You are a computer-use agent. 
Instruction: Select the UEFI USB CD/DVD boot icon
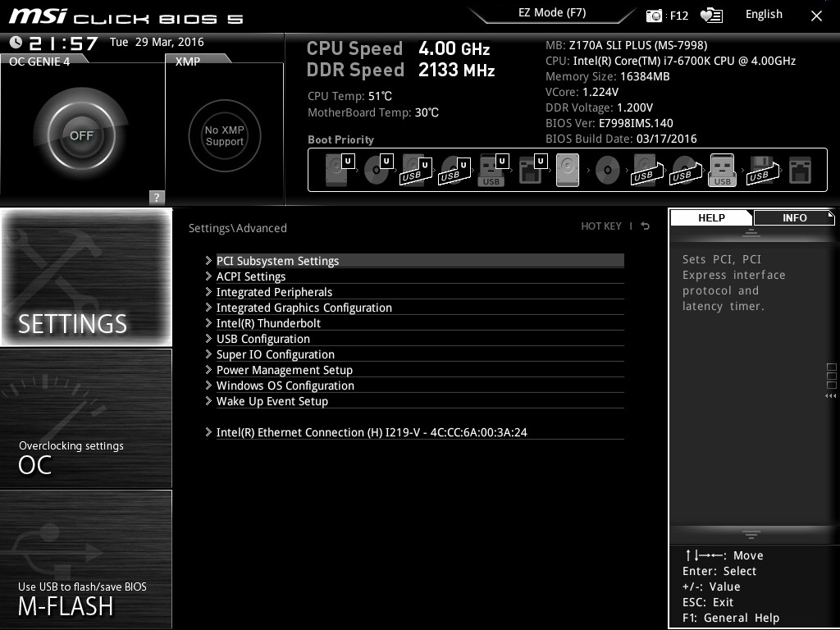(454, 171)
